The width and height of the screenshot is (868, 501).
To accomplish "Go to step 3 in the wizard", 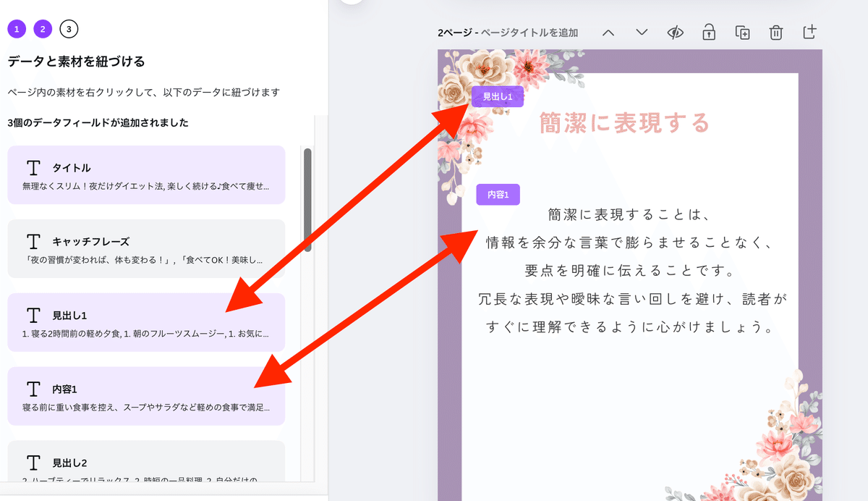I will coord(69,29).
